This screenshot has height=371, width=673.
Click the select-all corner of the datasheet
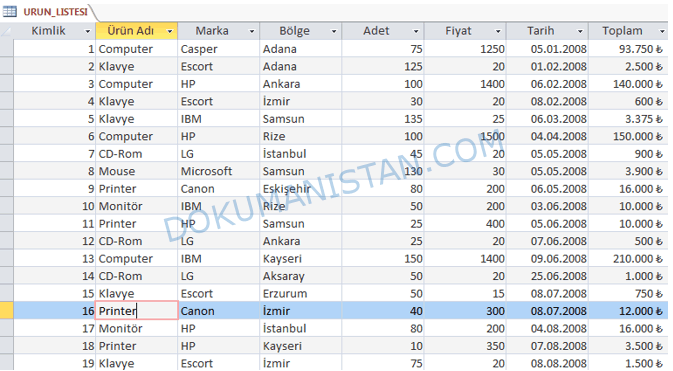click(x=6, y=31)
